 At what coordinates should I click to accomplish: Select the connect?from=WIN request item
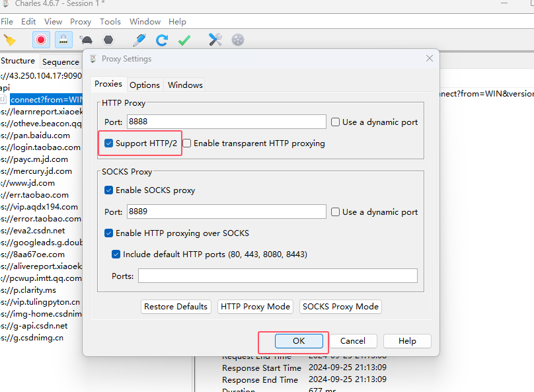[46, 99]
